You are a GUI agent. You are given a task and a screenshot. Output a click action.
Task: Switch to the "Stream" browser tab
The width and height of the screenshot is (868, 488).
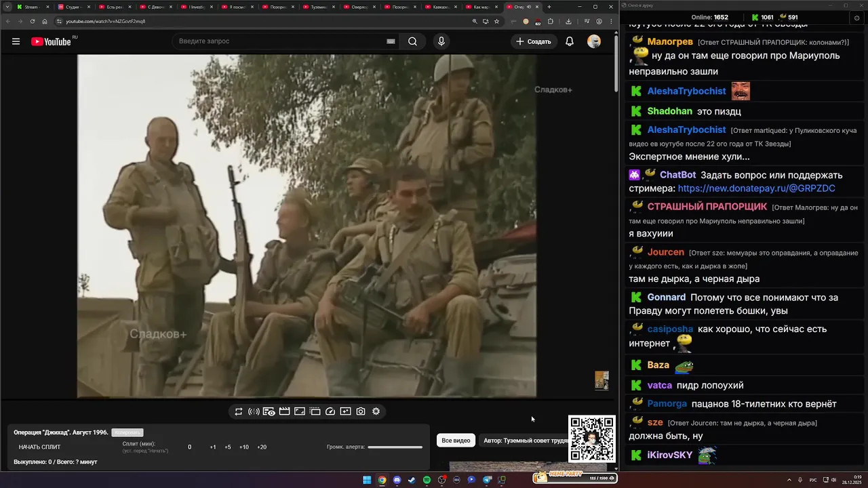[34, 7]
